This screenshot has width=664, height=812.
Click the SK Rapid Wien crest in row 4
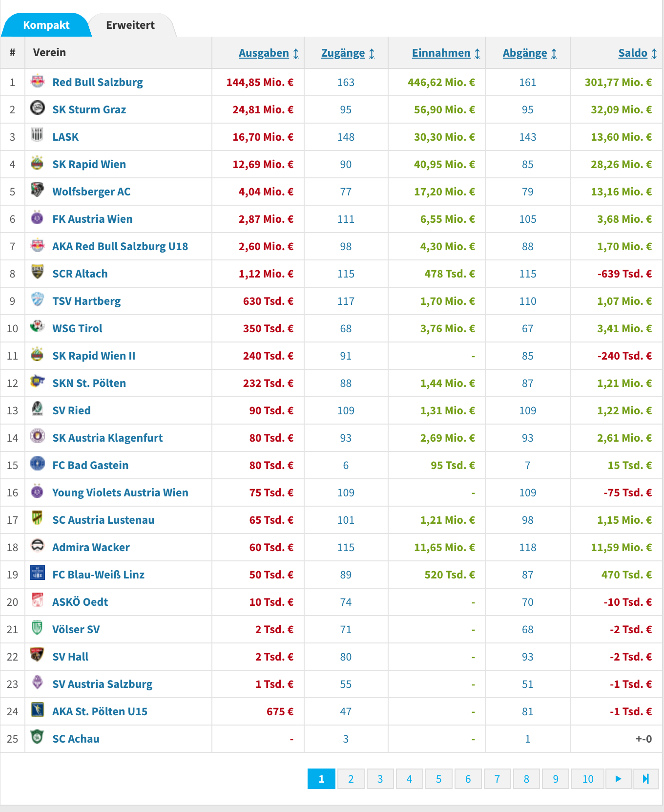click(38, 163)
